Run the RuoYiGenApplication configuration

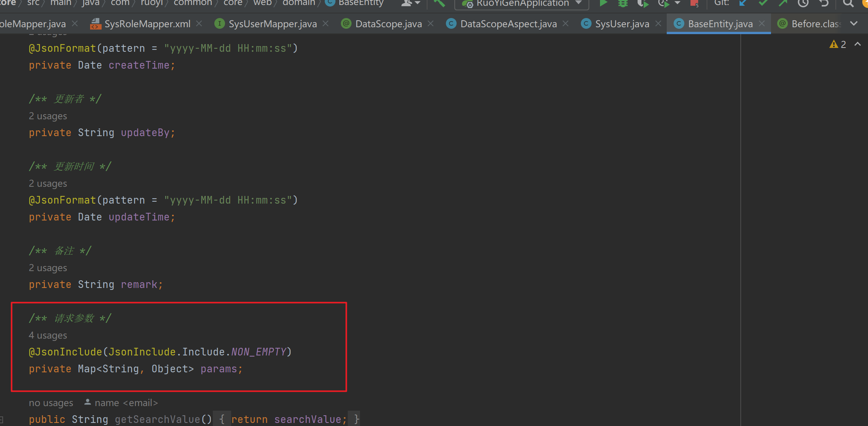coord(603,3)
